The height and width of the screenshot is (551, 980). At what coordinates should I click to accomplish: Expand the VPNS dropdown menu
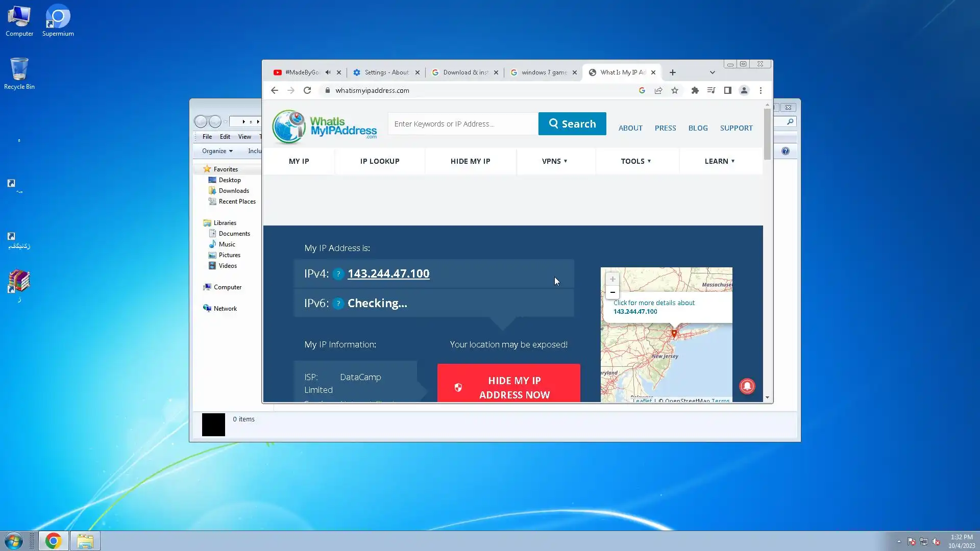click(x=555, y=161)
